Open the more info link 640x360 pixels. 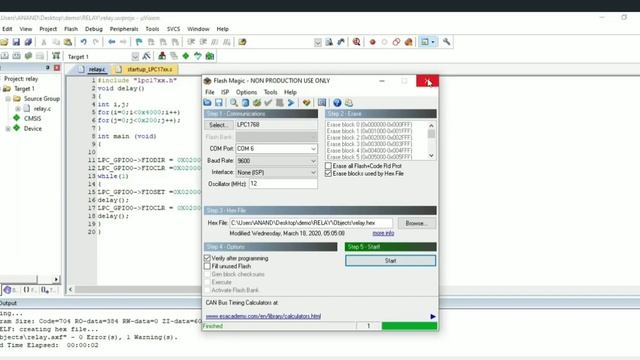383,233
